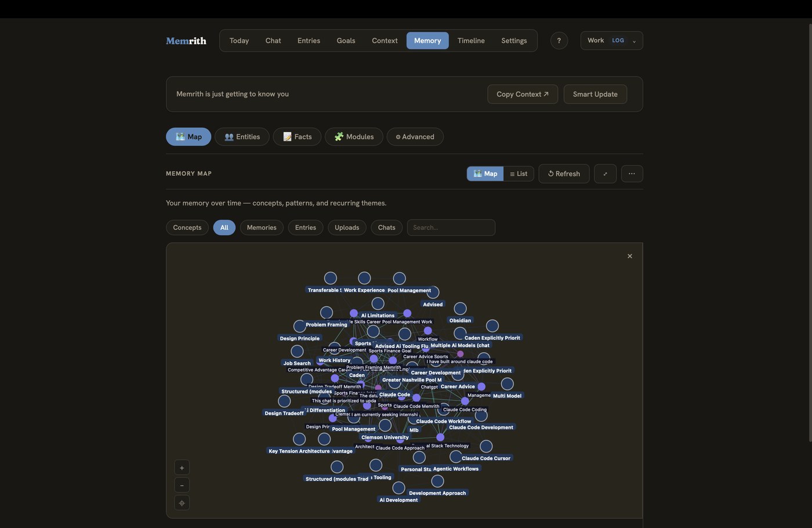Screen dimensions: 812x528
Task: Switch to List view
Action: [519, 173]
